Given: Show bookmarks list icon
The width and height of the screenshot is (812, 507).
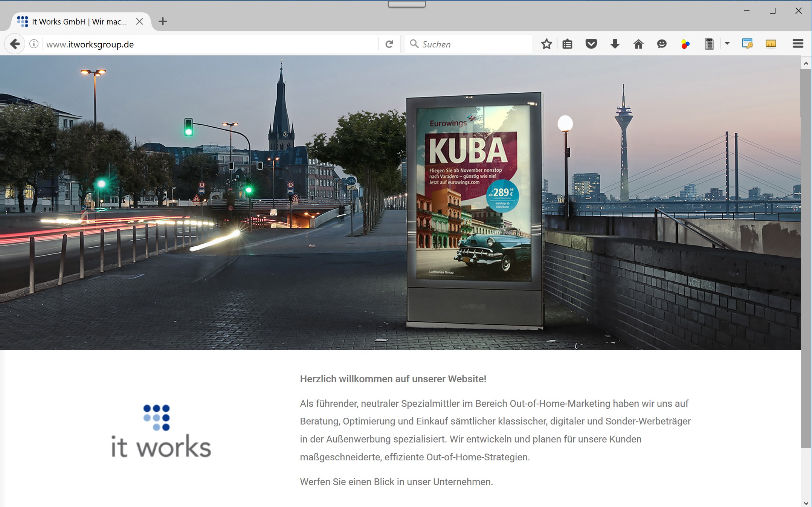Looking at the screenshot, I should point(567,44).
